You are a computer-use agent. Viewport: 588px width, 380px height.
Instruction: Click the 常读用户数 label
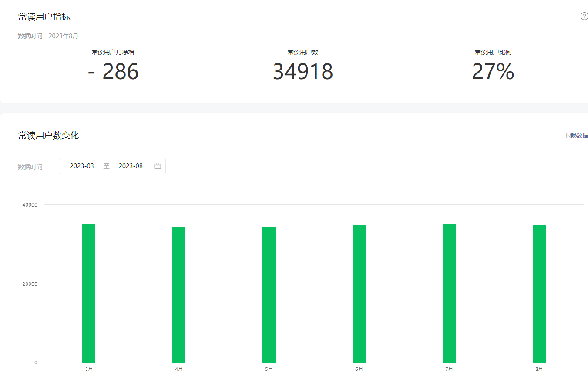point(303,52)
